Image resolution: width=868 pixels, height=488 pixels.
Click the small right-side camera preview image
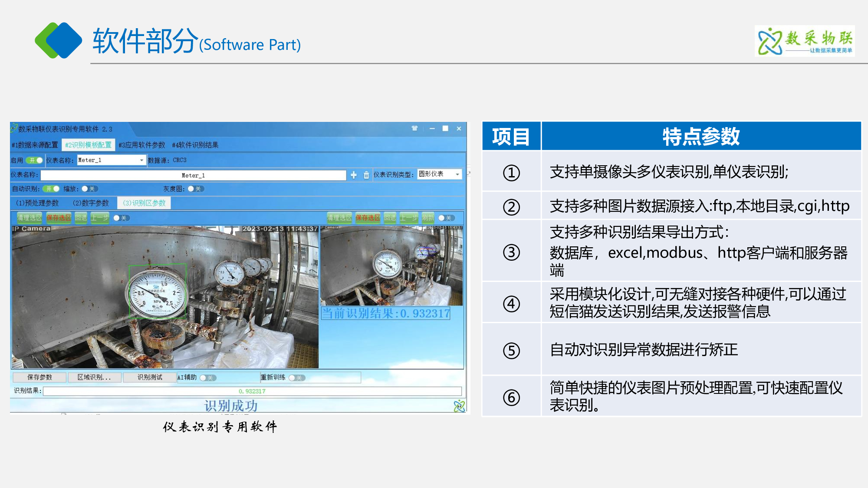tap(391, 265)
